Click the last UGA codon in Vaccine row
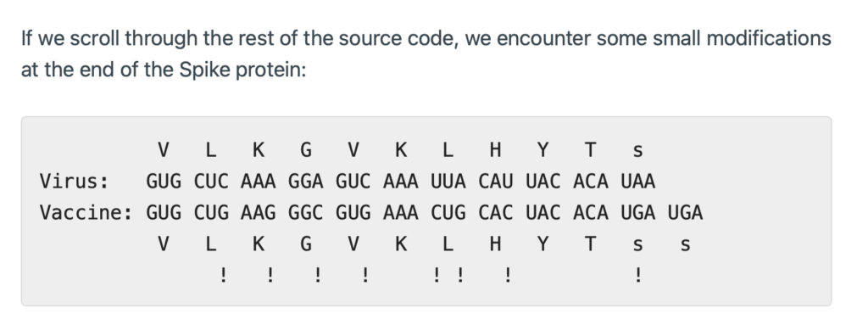The image size is (868, 325). pos(685,212)
